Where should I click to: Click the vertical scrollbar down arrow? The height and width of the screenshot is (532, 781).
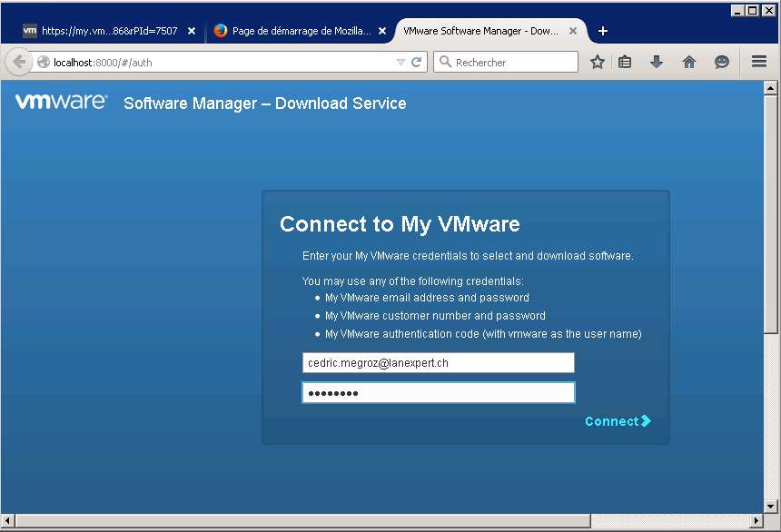[x=770, y=507]
